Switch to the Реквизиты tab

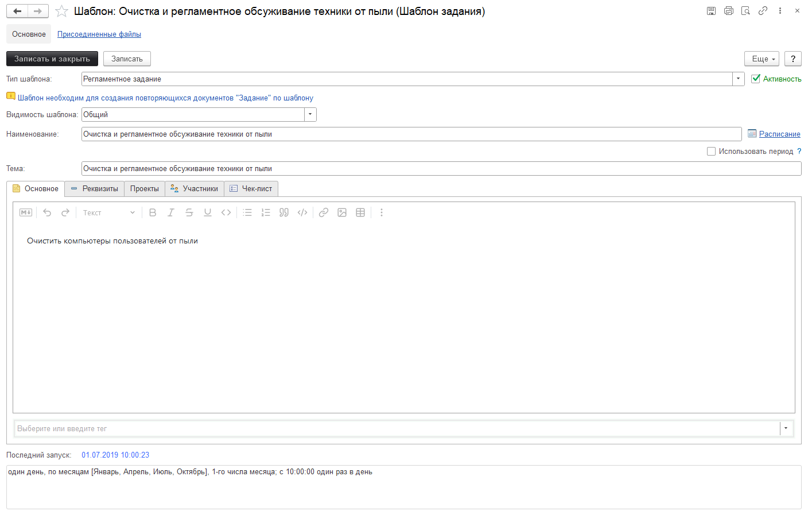pos(95,189)
